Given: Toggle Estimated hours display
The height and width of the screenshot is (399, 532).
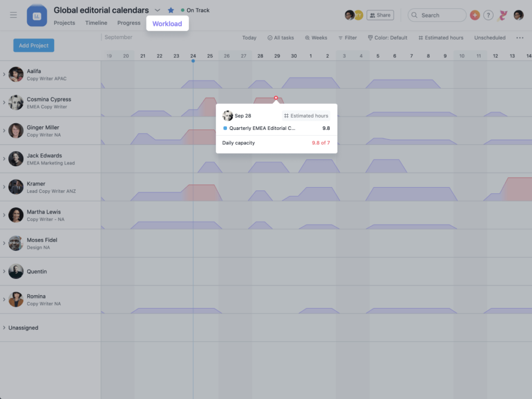Looking at the screenshot, I should 441,37.
